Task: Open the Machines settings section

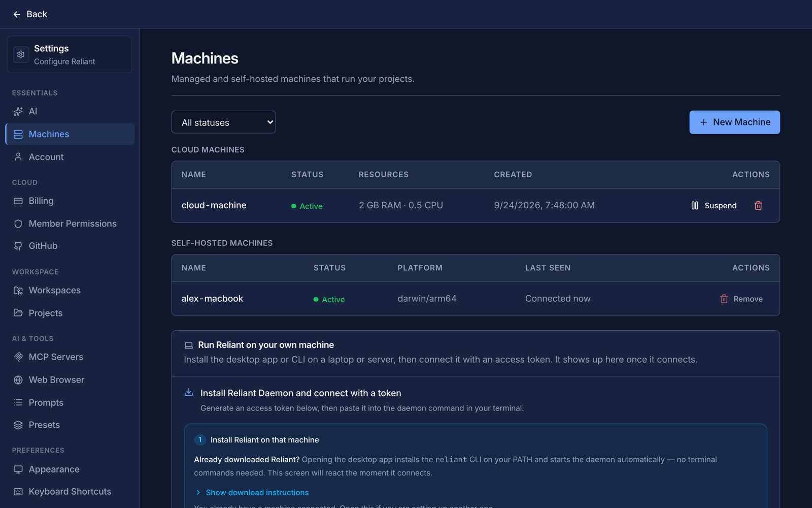Action: [70, 134]
